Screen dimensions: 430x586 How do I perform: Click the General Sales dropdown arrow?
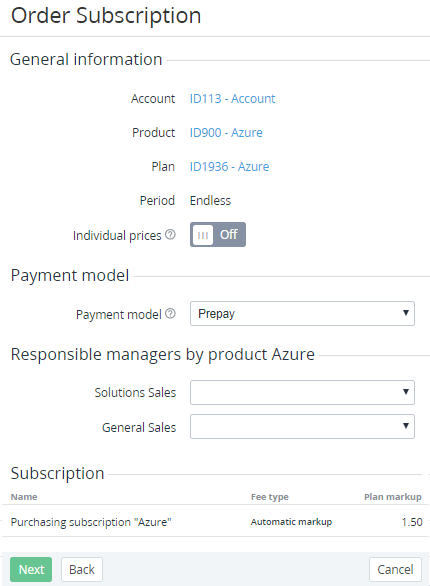click(x=406, y=426)
